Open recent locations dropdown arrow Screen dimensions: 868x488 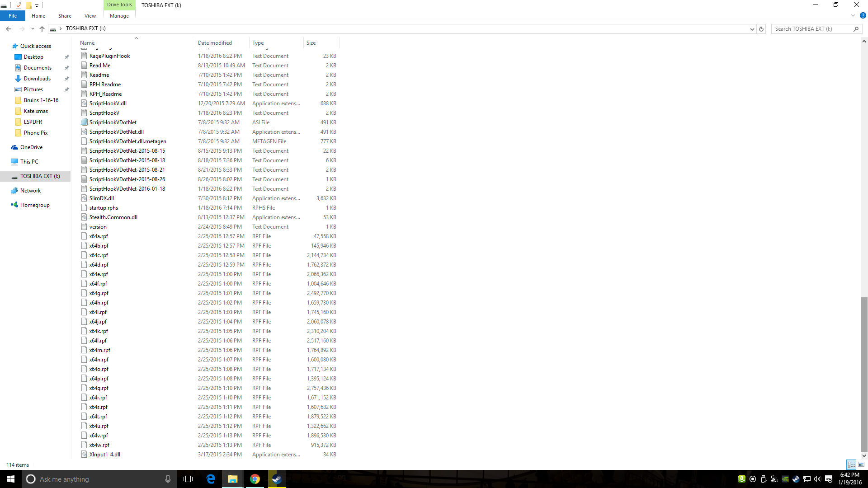33,28
